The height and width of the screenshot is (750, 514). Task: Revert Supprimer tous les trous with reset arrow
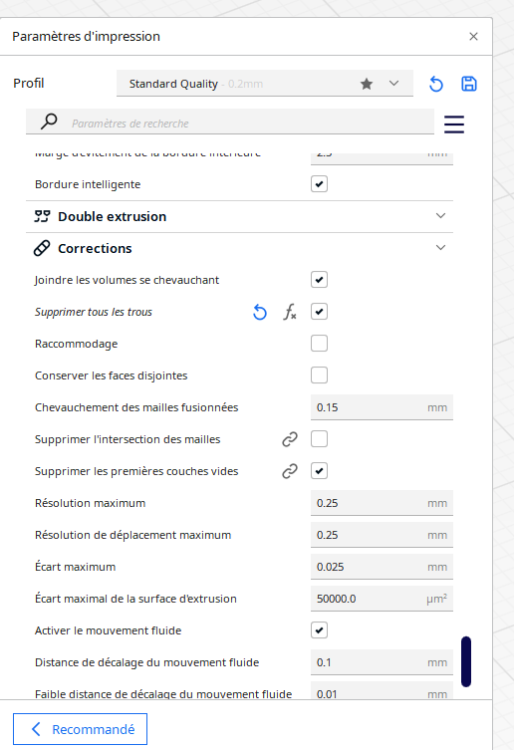[x=260, y=312]
